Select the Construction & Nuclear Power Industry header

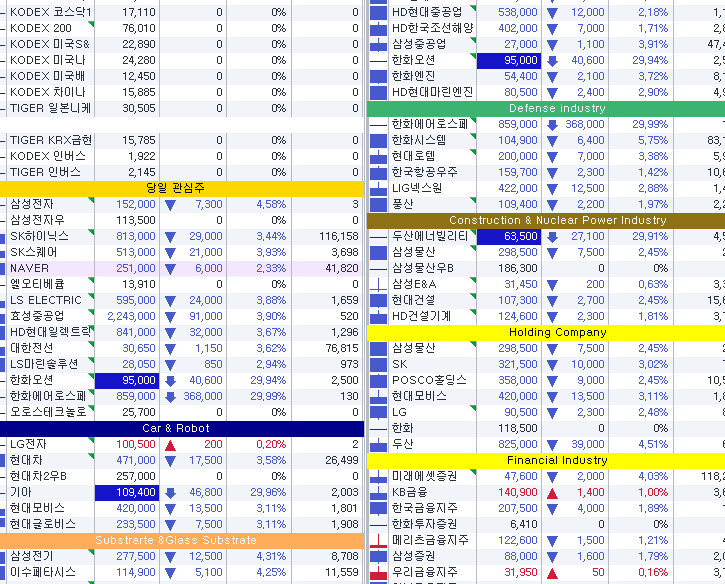click(x=546, y=220)
